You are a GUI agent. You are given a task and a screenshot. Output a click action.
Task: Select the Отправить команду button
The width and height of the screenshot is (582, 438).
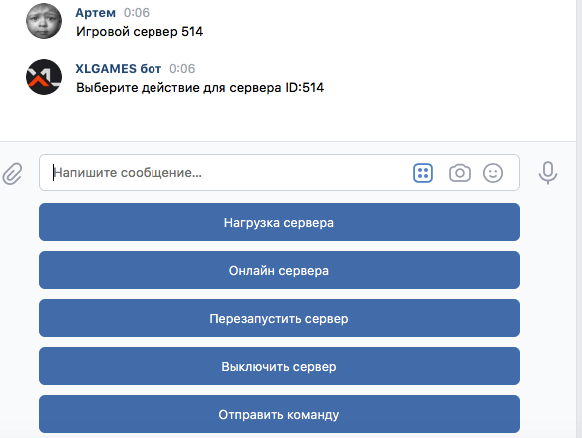[279, 414]
